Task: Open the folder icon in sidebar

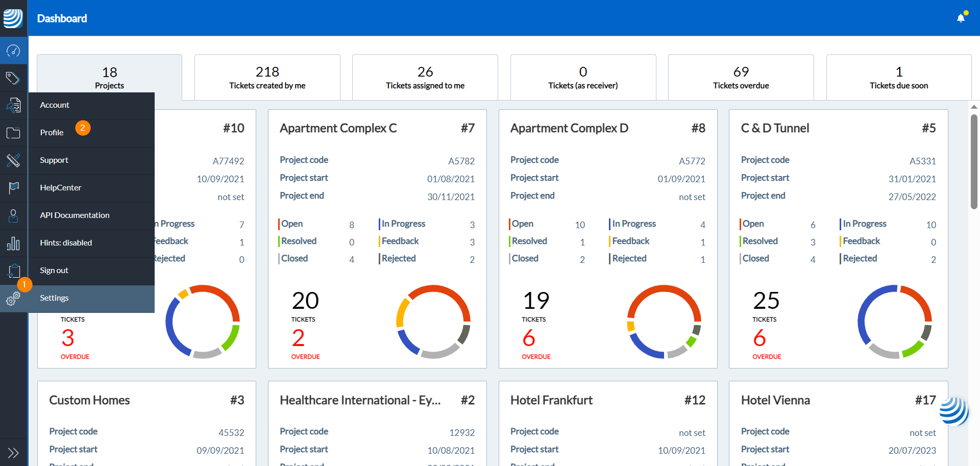Action: tap(13, 133)
